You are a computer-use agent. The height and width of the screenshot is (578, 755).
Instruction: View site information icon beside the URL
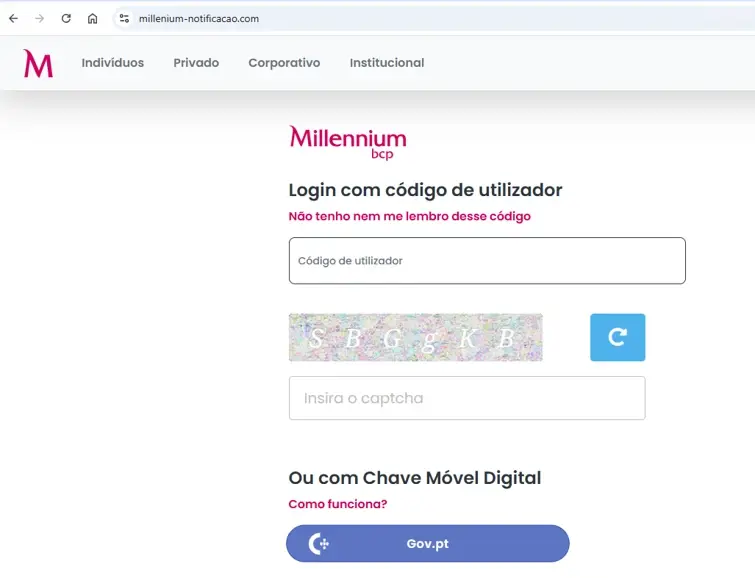(x=124, y=18)
